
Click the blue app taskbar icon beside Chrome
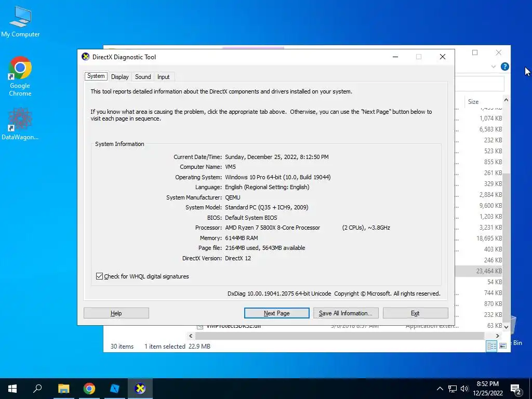[x=115, y=389]
